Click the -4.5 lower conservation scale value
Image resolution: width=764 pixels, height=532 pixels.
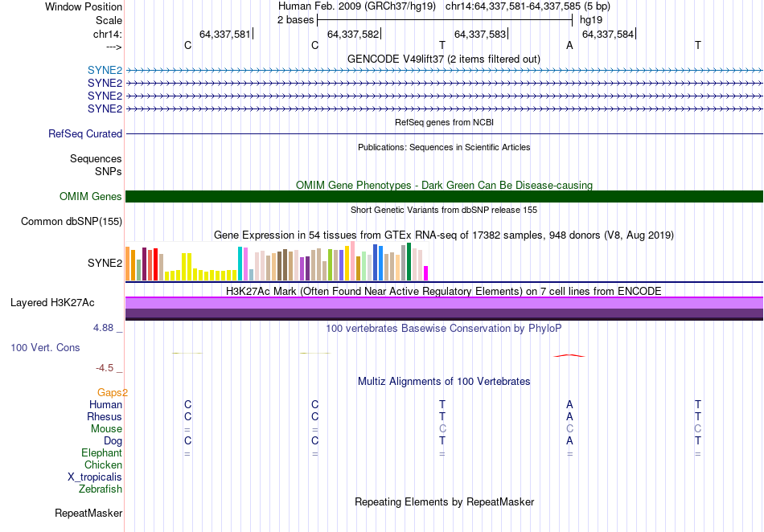pos(105,368)
